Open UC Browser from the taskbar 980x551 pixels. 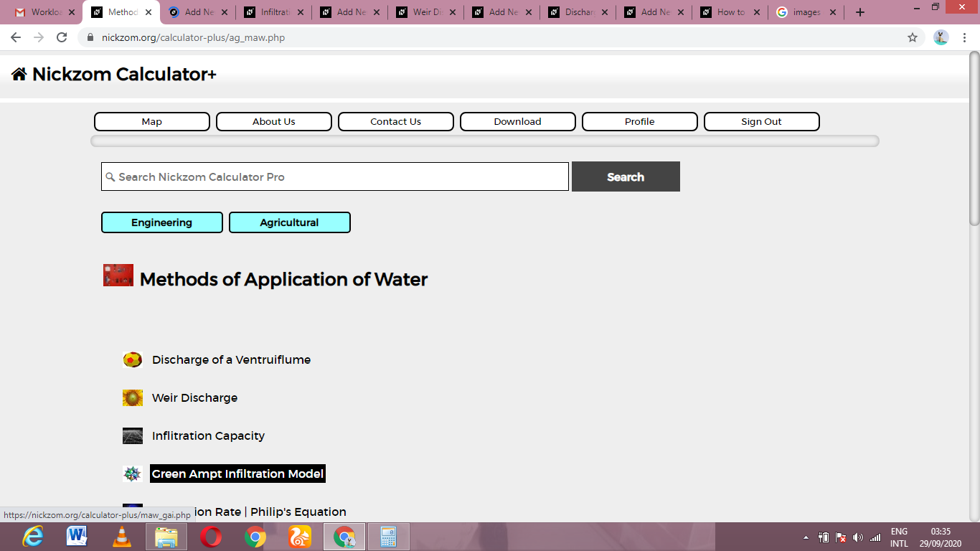299,537
